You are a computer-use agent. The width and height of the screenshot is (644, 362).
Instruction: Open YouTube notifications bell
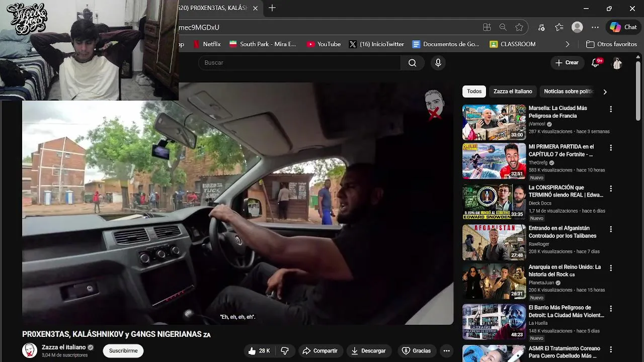pos(596,63)
